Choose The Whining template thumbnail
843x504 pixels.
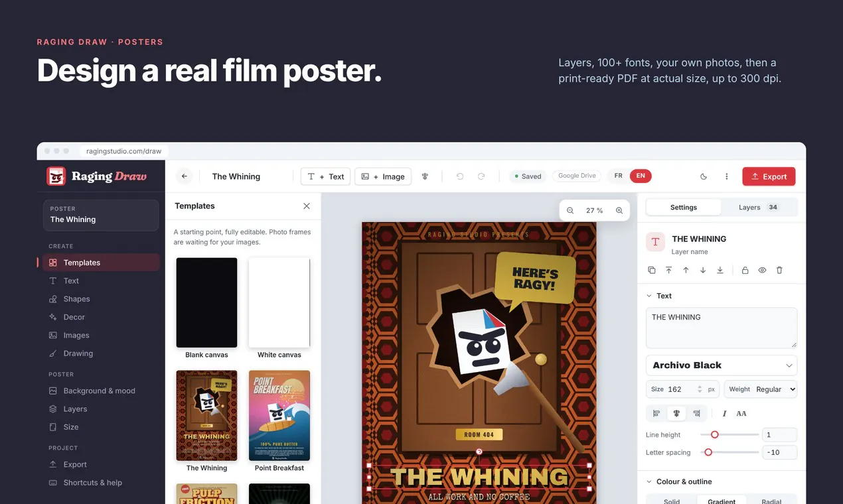(x=206, y=415)
